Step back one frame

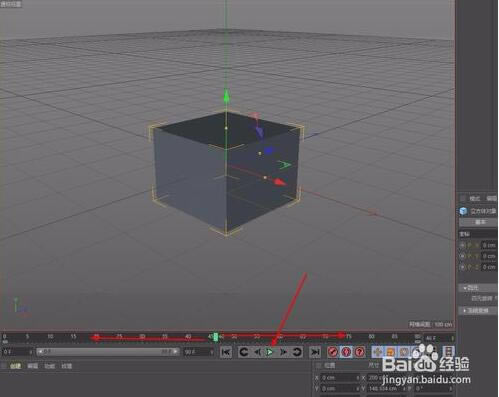click(x=257, y=352)
